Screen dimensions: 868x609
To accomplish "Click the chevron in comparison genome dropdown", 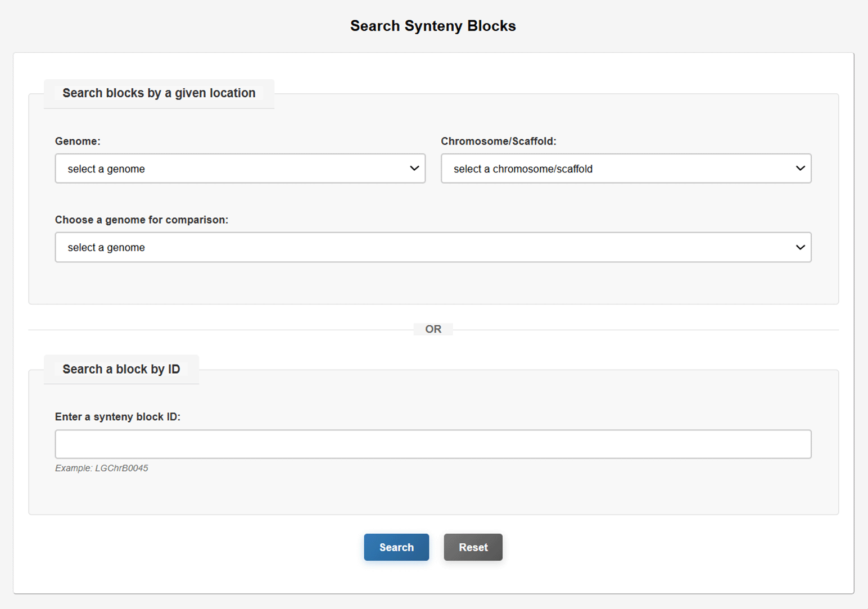I will point(800,247).
